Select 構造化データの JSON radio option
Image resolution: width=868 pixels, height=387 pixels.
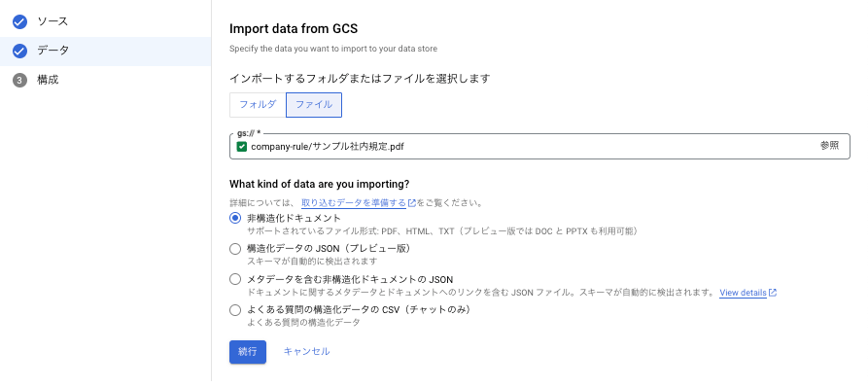(235, 249)
